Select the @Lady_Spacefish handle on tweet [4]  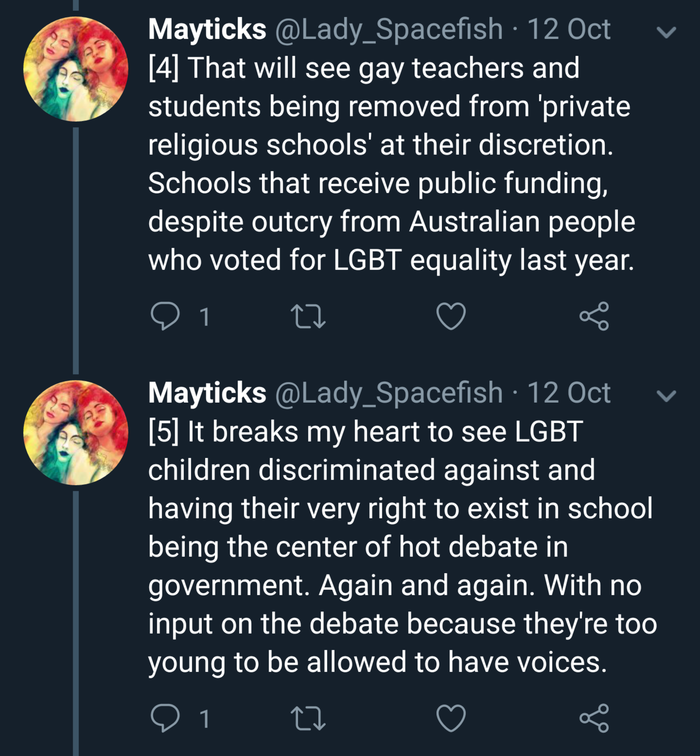click(388, 29)
